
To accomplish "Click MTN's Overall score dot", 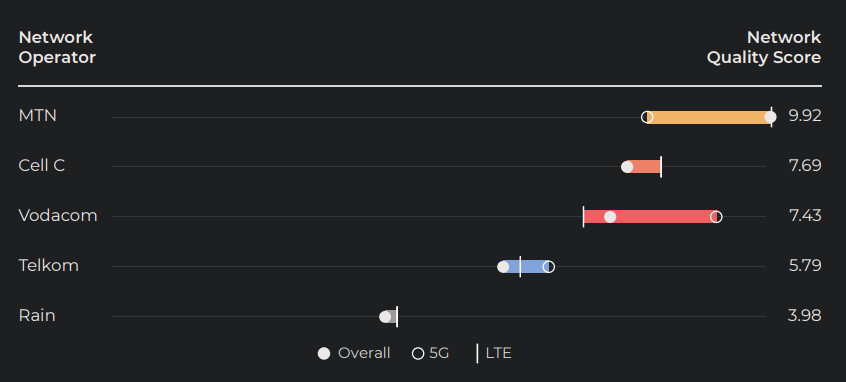I will coord(770,117).
